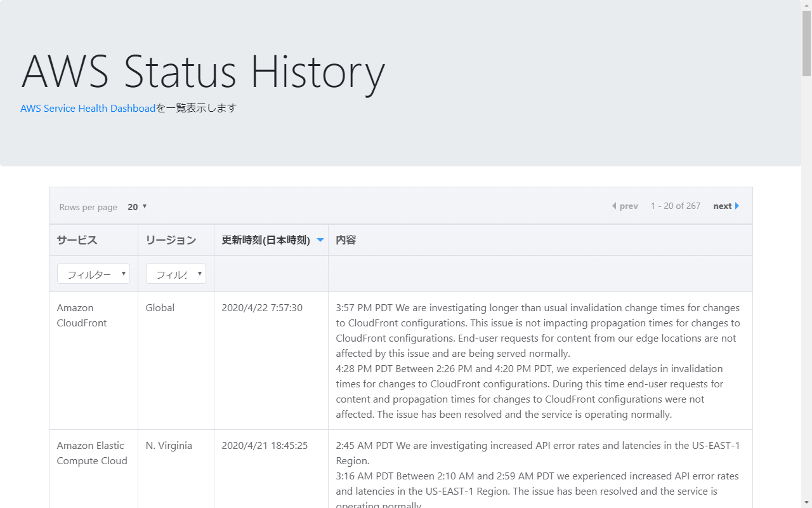Click the scrollbar down arrow
This screenshot has height=508, width=812.
[x=806, y=503]
